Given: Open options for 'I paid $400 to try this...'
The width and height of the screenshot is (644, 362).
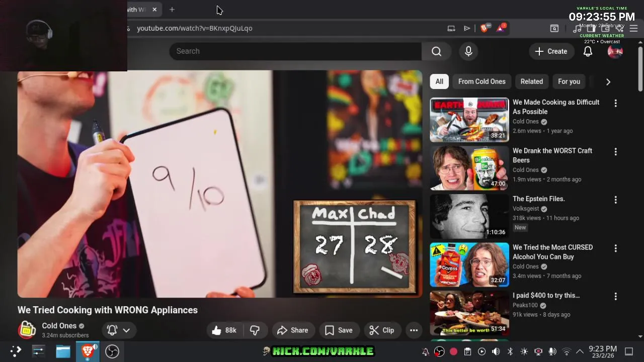Looking at the screenshot, I should click(615, 296).
